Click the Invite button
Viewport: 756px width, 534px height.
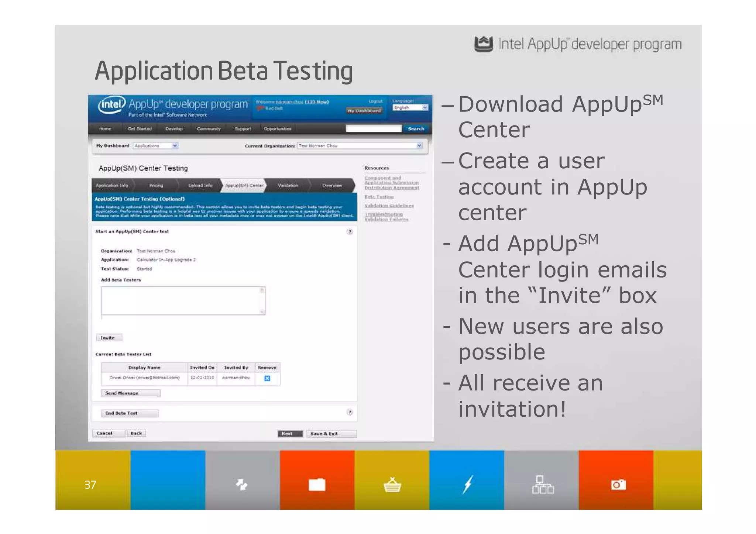(x=109, y=338)
